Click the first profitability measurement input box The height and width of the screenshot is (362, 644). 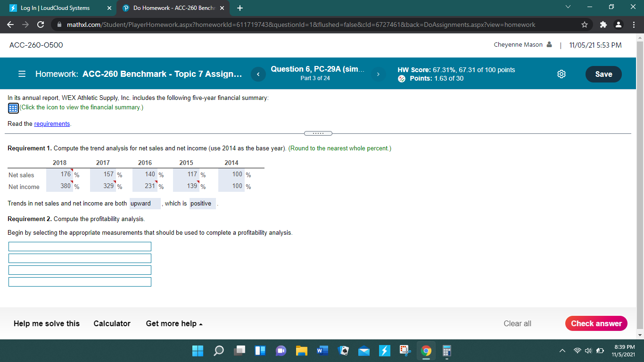[80, 246]
